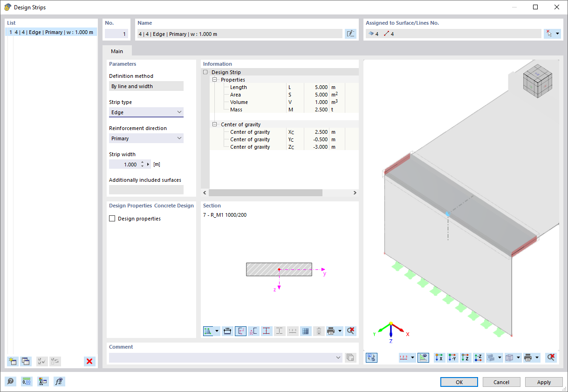Copy the selected design strip
568x392 pixels.
(x=26, y=361)
